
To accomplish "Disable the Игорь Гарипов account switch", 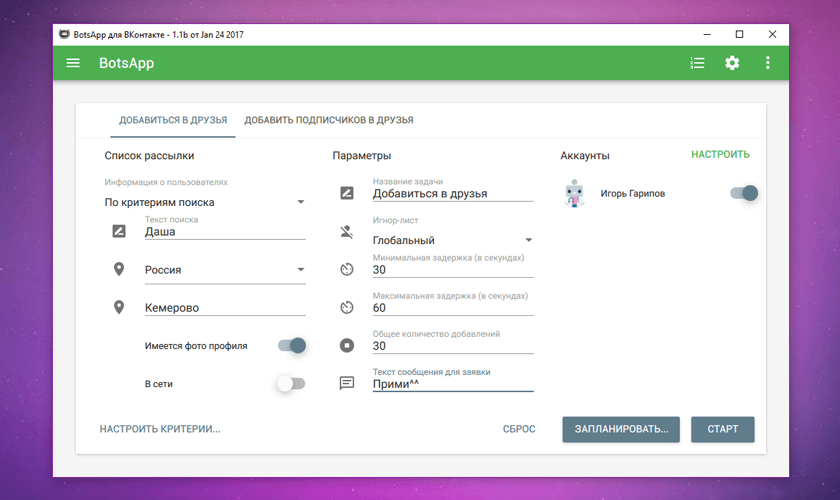I will tap(744, 193).
